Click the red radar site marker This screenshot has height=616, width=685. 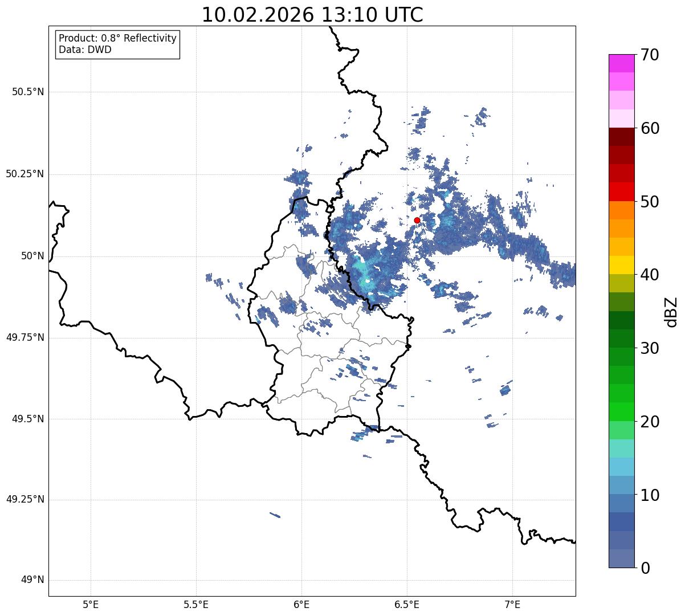click(417, 220)
